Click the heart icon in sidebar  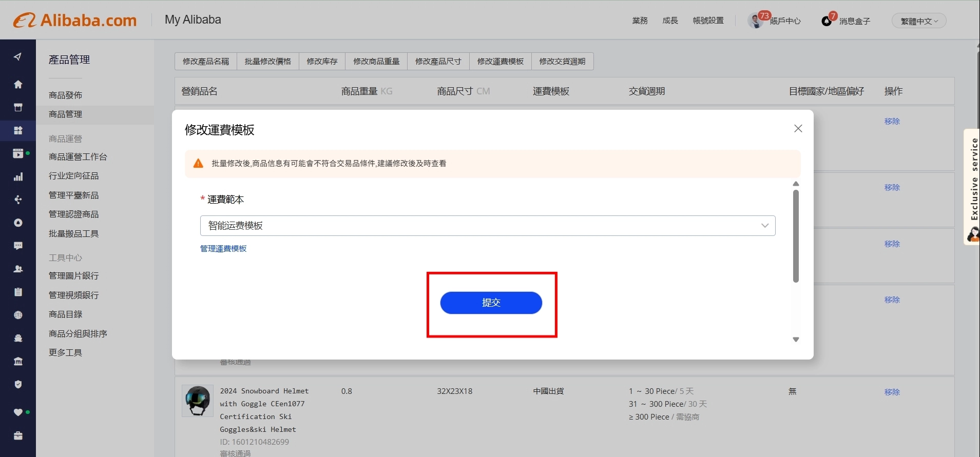click(x=18, y=412)
